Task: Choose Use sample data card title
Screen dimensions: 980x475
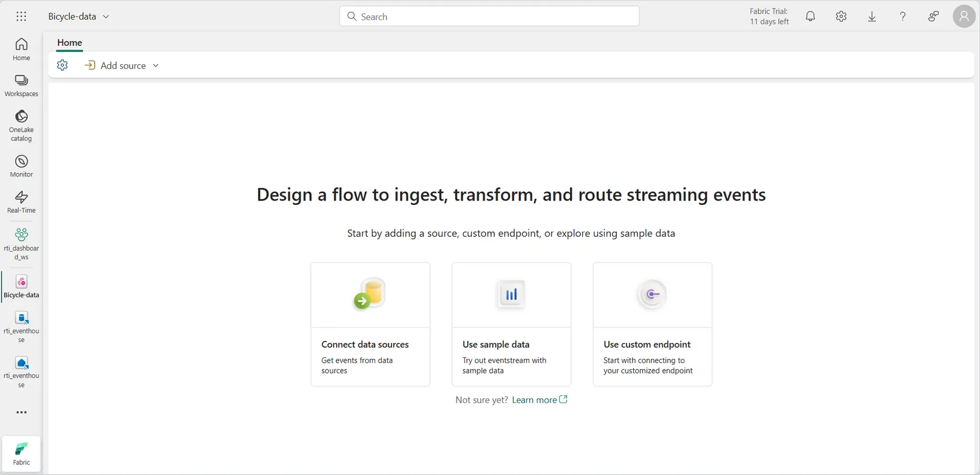Action: tap(496, 344)
